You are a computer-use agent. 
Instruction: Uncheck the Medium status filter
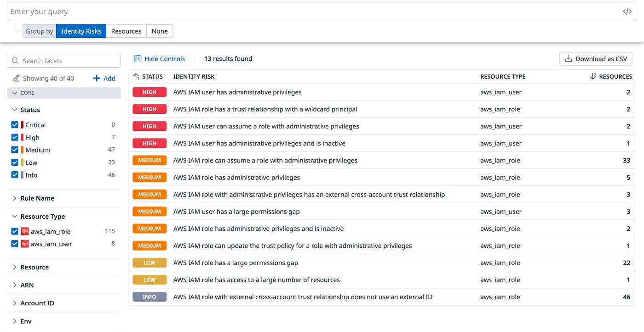tap(14, 150)
